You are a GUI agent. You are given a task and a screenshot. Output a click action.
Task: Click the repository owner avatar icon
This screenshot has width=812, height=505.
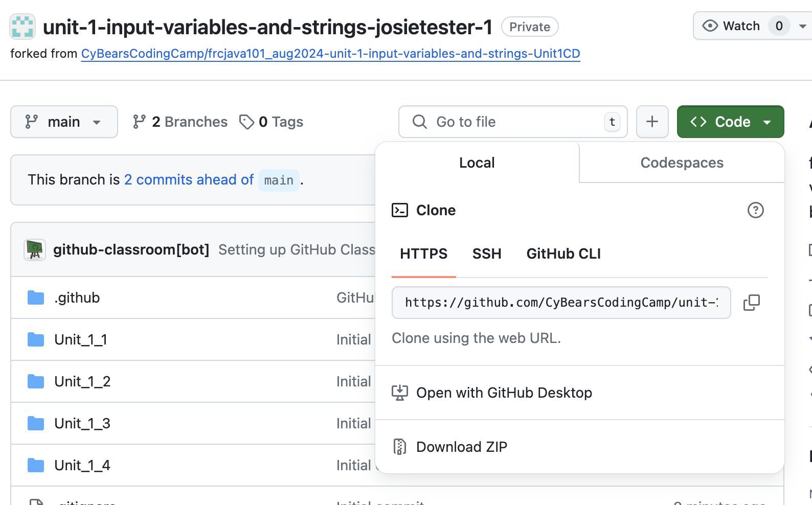22,27
